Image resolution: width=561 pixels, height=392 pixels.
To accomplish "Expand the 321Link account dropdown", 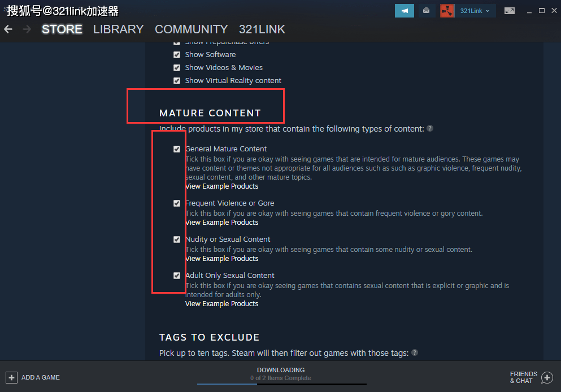I will pos(475,11).
